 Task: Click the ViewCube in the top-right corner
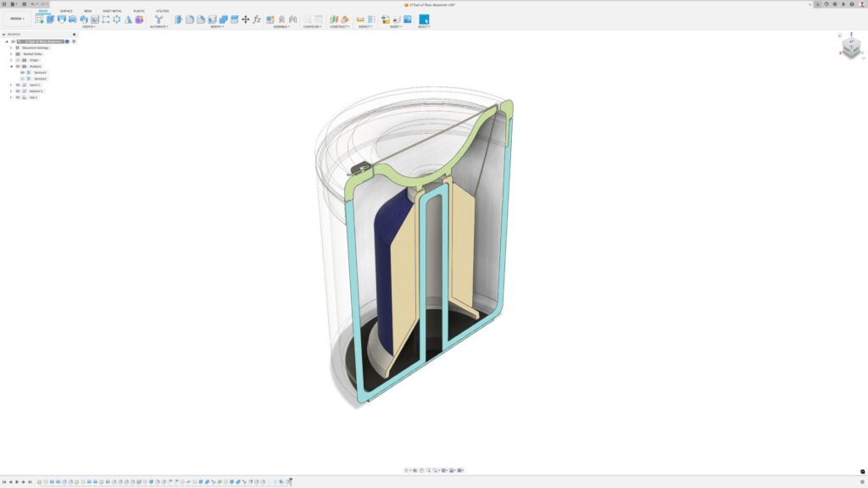[x=850, y=49]
